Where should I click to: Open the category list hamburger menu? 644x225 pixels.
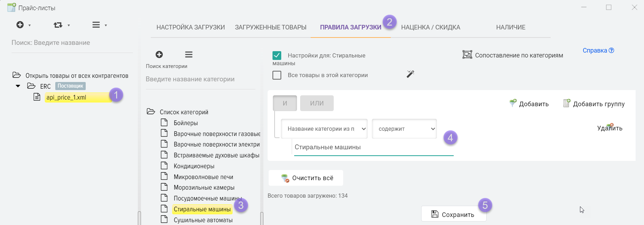coord(189,54)
